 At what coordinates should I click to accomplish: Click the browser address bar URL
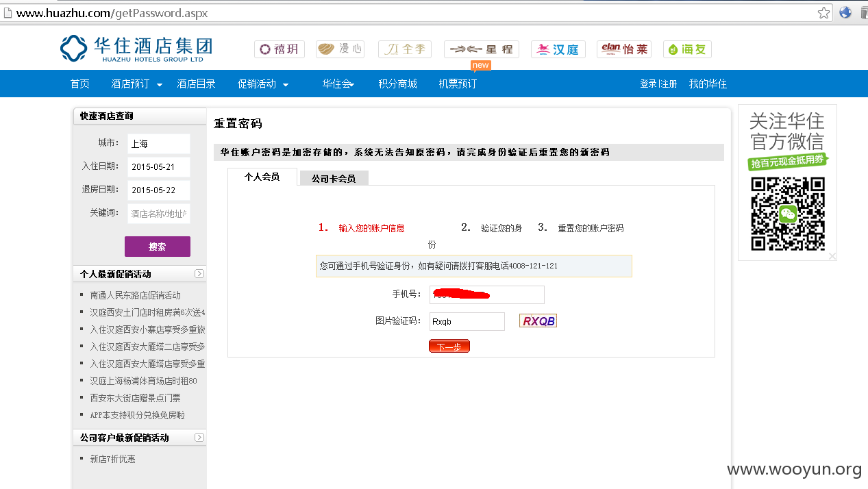pyautogui.click(x=112, y=13)
